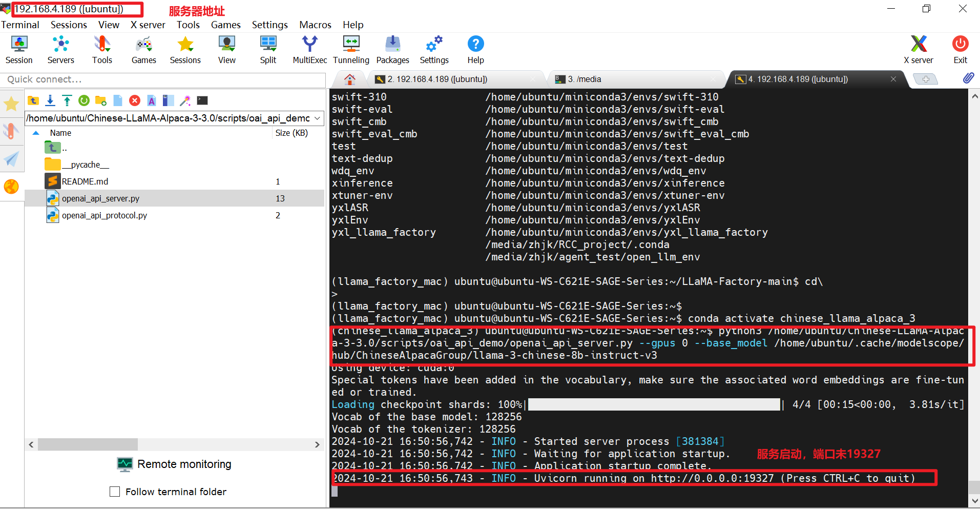Click the SFTP upload arrow icon
Image resolution: width=980 pixels, height=510 pixels.
tap(67, 100)
